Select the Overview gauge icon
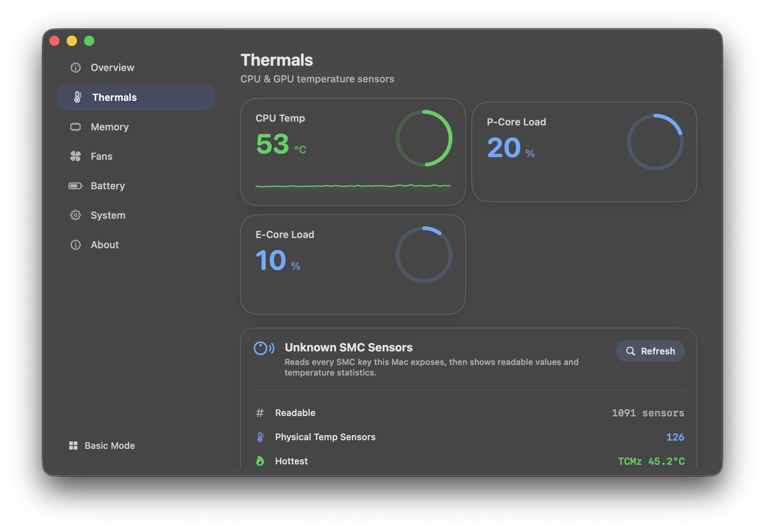 [76, 67]
